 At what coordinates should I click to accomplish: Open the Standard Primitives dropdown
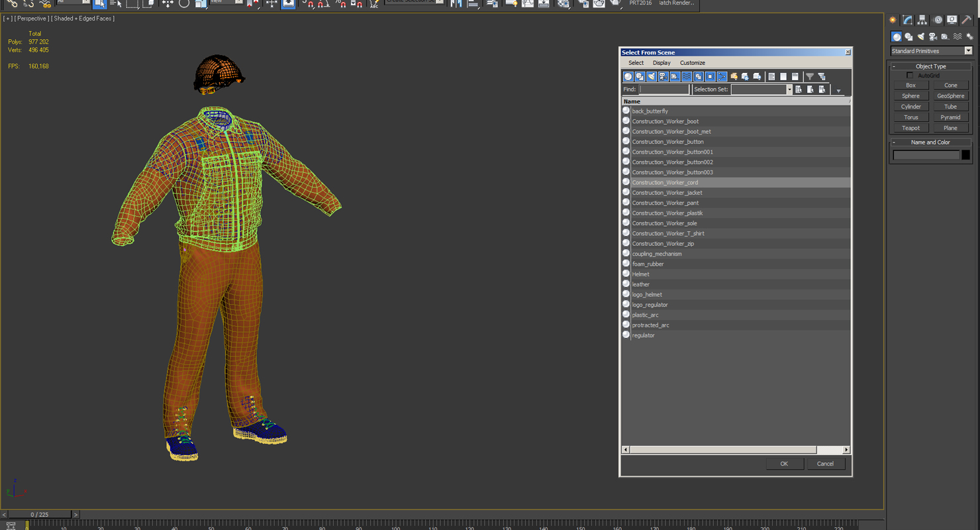point(931,51)
